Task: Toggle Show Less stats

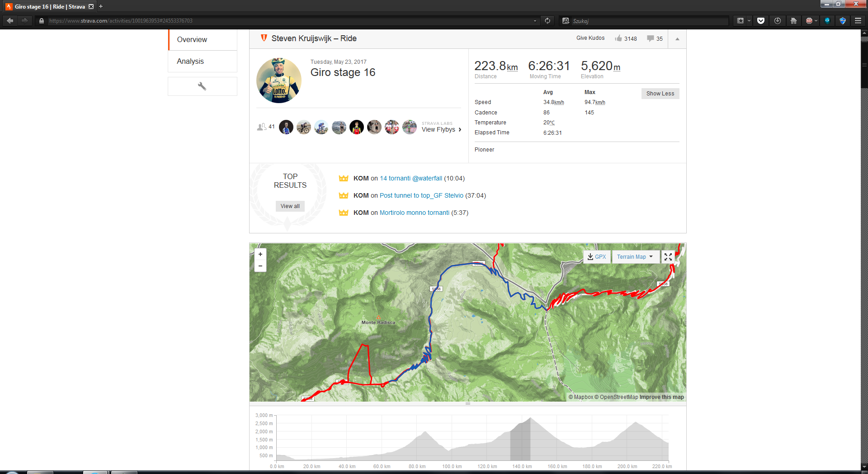Action: pos(660,94)
